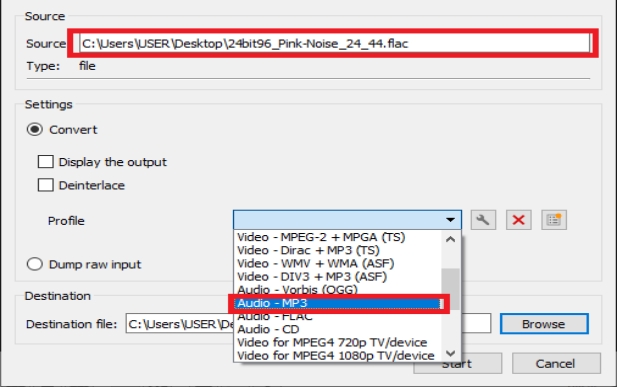Image resolution: width=617 pixels, height=387 pixels.
Task: Click the profile list scroll down arrow
Action: (451, 353)
